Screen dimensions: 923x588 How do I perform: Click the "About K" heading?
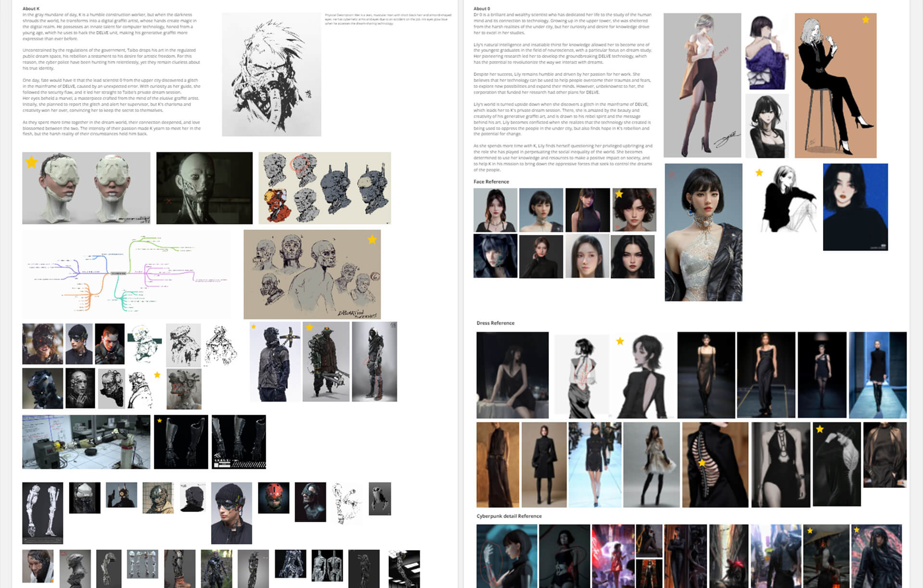[31, 9]
